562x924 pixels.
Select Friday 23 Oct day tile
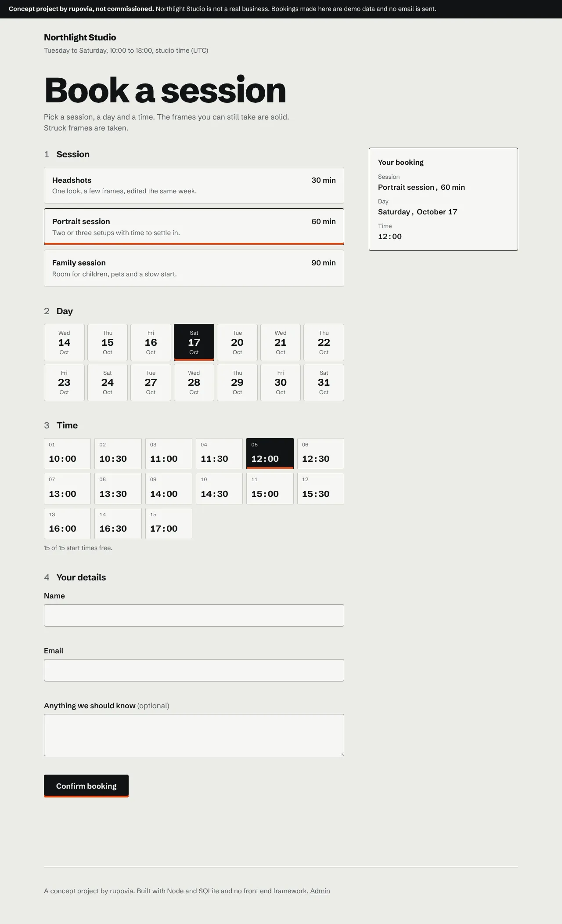tap(64, 382)
